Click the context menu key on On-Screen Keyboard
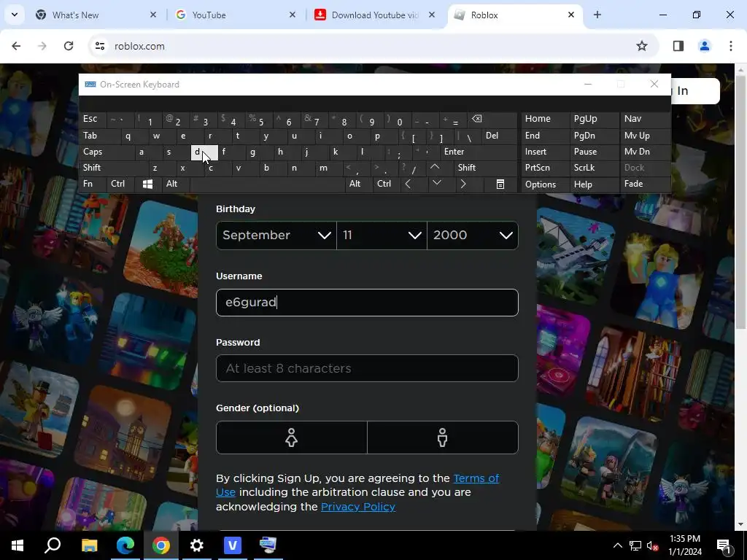Screen dimensions: 747x560 pos(500,184)
